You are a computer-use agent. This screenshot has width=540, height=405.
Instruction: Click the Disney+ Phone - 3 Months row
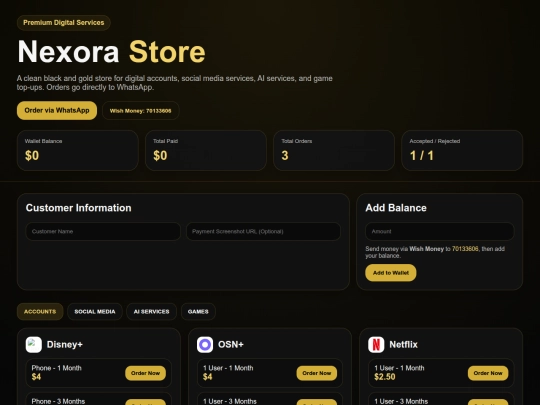[x=99, y=399]
